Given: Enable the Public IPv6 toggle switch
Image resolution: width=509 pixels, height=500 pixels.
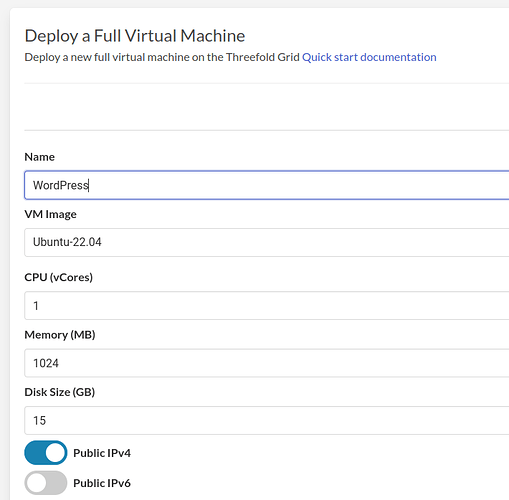Looking at the screenshot, I should [x=46, y=483].
